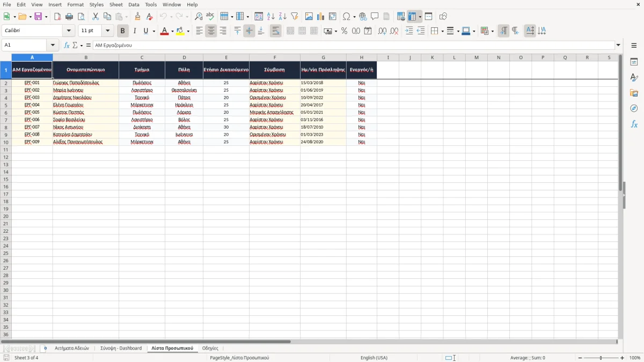This screenshot has height=362, width=644.
Task: Click the Clone Formatting paintbrush icon
Action: click(x=138, y=17)
